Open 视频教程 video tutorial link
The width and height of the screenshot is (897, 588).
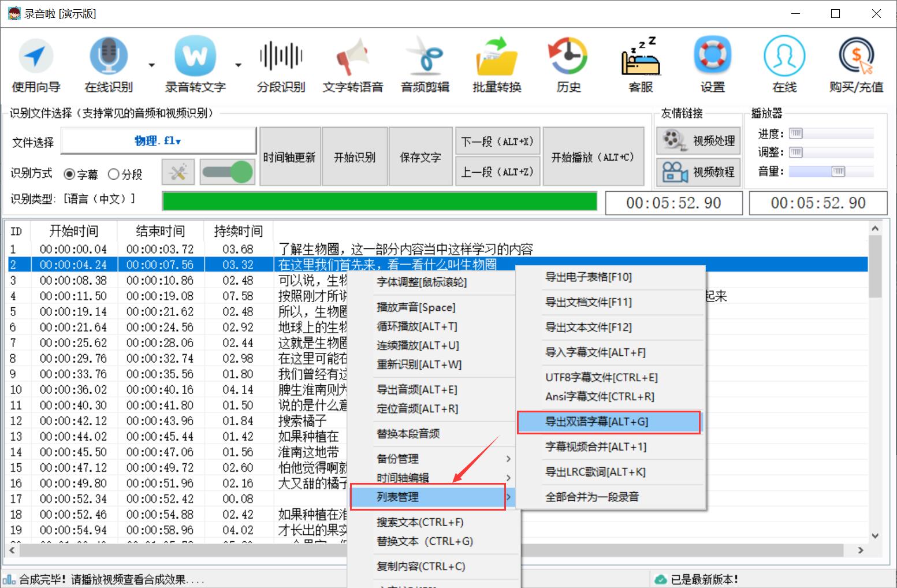699,172
